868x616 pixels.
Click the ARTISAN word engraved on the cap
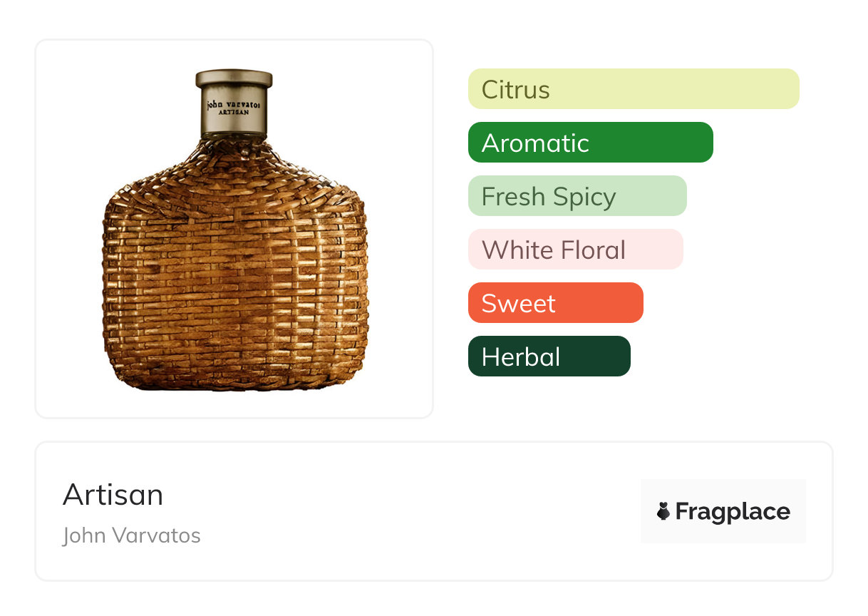[234, 112]
